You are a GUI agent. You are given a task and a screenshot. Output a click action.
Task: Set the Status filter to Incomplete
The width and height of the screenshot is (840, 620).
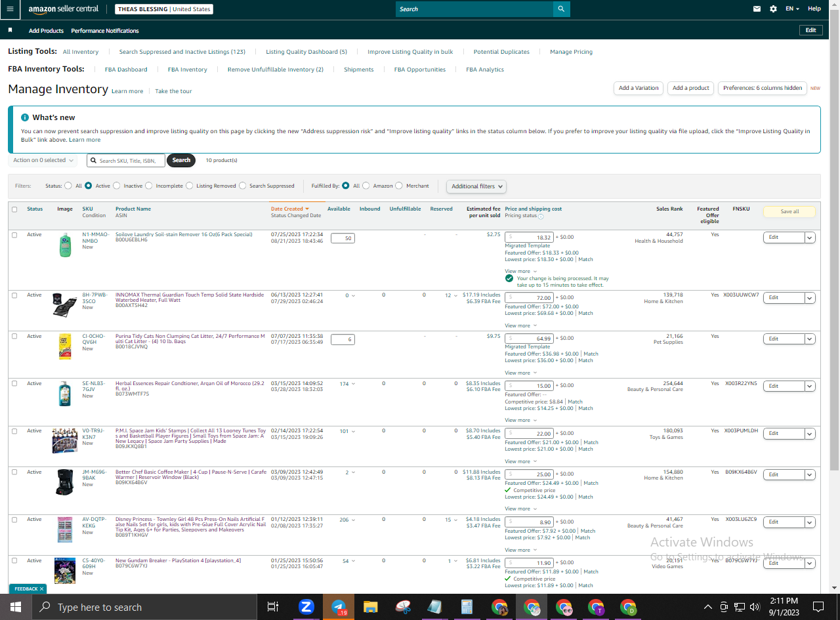tap(149, 186)
